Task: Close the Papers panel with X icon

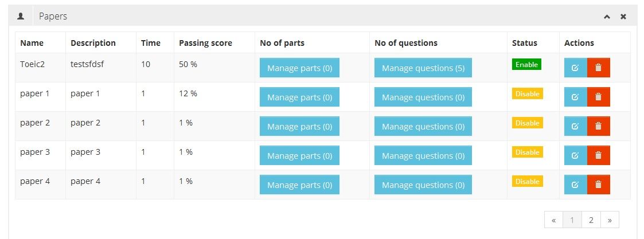Action: (623, 17)
